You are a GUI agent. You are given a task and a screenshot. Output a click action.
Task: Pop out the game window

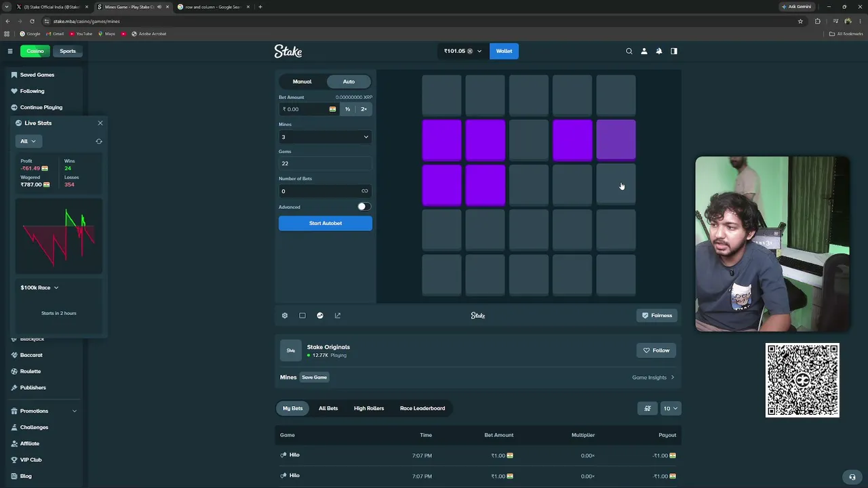coord(338,315)
